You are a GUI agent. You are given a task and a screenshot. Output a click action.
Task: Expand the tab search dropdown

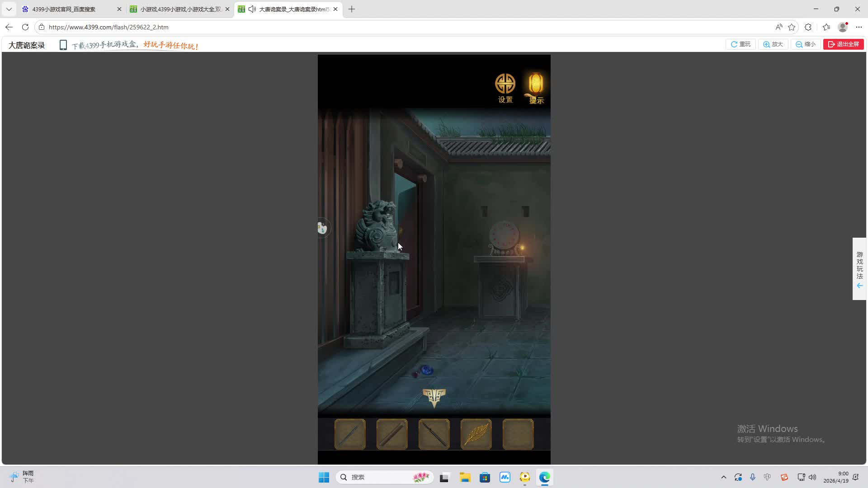9,9
